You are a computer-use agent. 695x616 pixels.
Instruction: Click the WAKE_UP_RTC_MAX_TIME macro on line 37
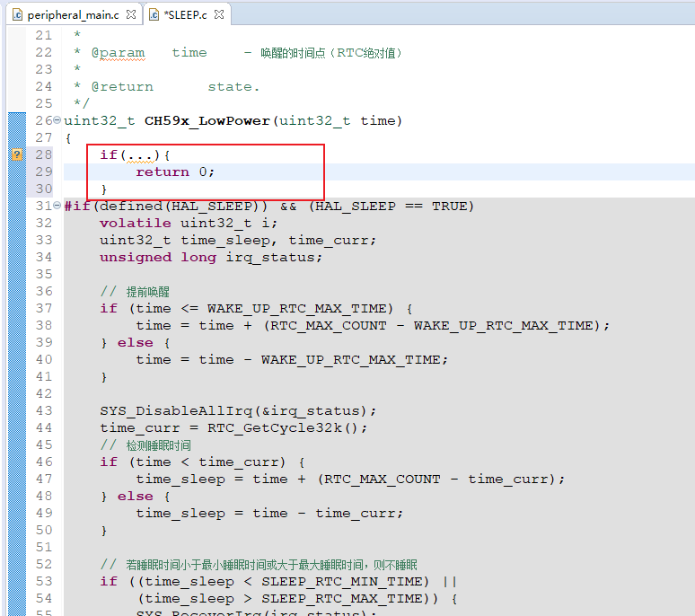[301, 309]
